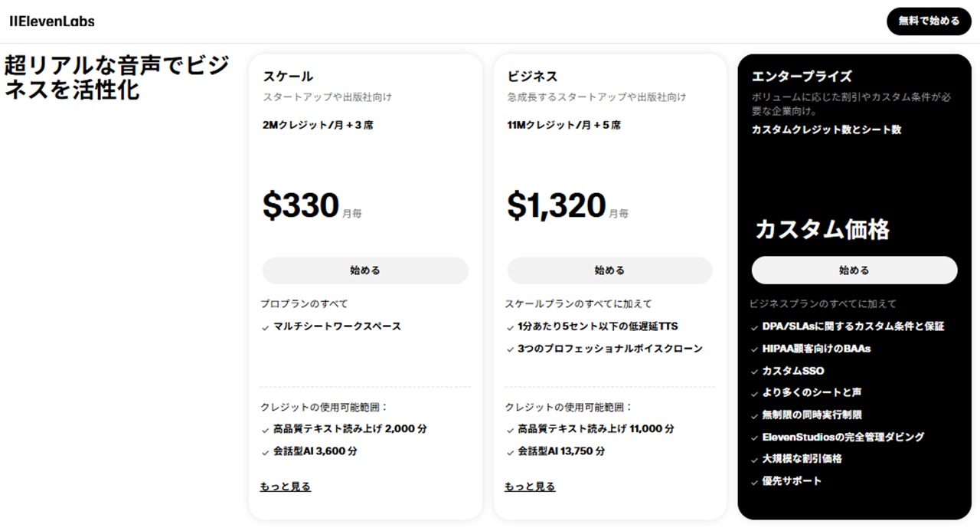Screen dimensions: 980x531
Task: Click checkmark beside 無制限の同時実行制限
Action: click(x=755, y=416)
